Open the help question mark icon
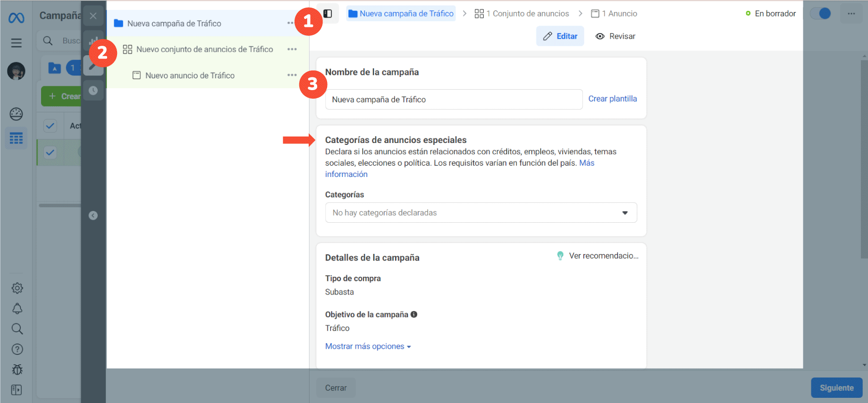Viewport: 868px width, 403px height. [17, 349]
